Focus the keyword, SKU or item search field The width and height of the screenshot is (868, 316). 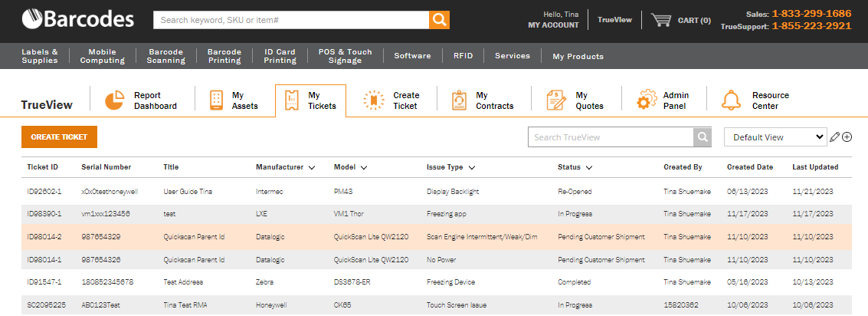click(x=291, y=20)
